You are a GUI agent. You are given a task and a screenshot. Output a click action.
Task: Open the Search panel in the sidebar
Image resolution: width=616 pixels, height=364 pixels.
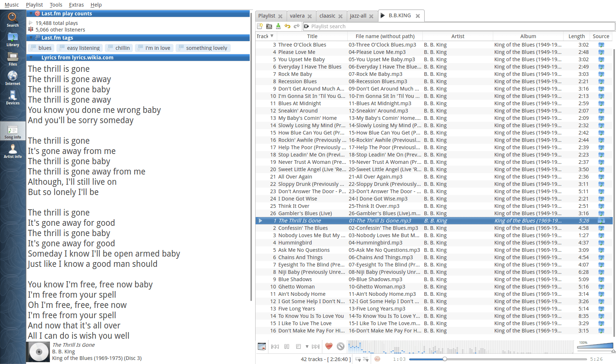[x=12, y=19]
